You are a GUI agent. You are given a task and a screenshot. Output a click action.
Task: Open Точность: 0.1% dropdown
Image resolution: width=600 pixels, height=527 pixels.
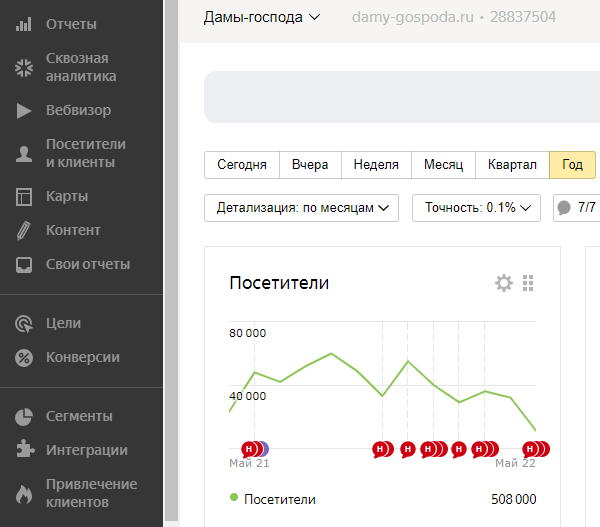pos(476,208)
